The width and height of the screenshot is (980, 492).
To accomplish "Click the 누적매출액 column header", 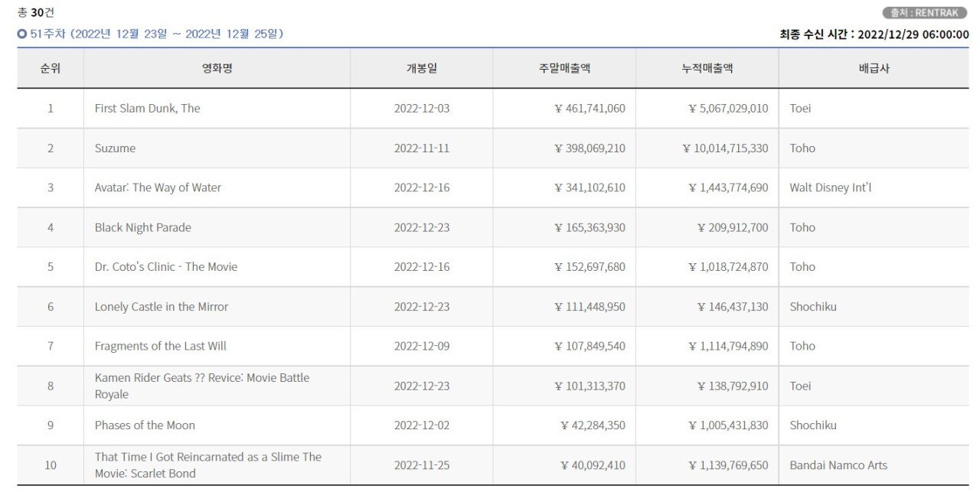I will click(x=707, y=68).
